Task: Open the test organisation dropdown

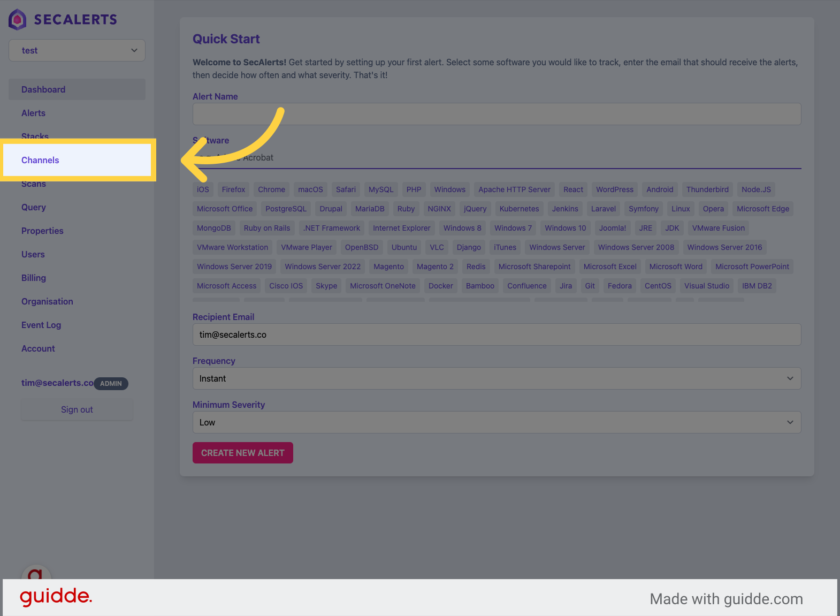Action: click(77, 50)
